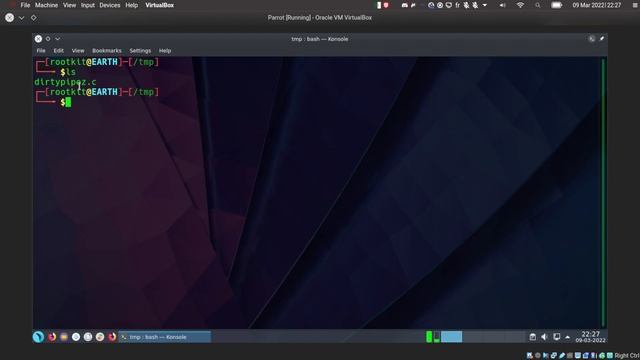Click the 'fr' keyboard layout indicator
Screen dimensions: 640x360
(x=457, y=5)
